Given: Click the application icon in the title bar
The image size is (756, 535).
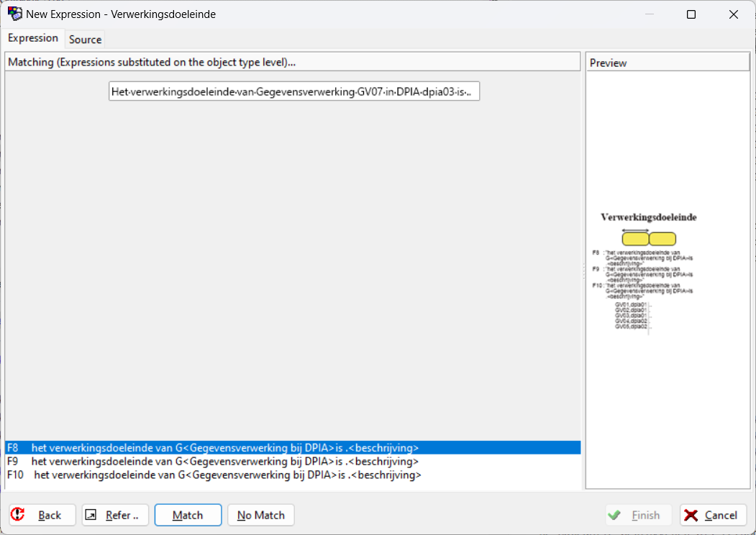Looking at the screenshot, I should coord(14,14).
